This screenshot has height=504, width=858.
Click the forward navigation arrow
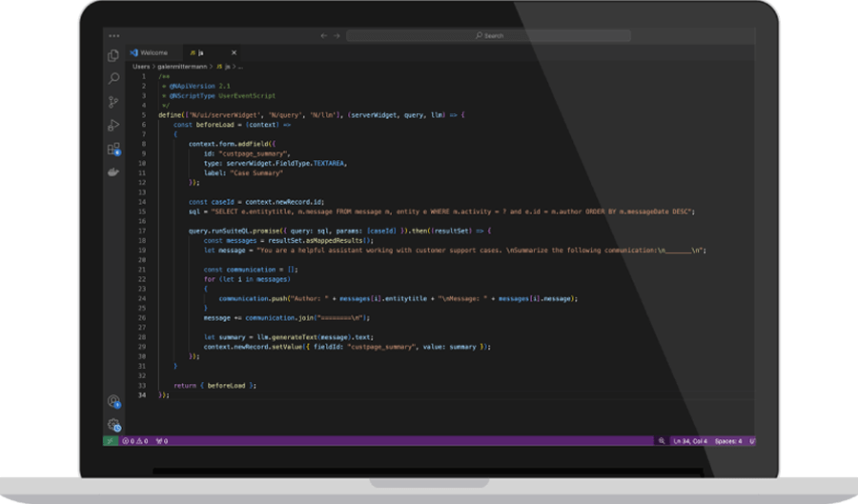pos(337,35)
